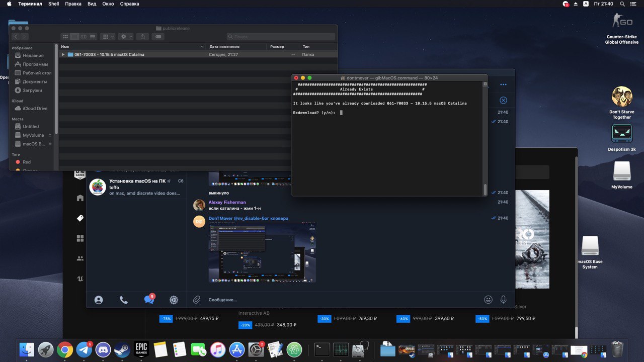This screenshot has width=644, height=362.
Task: Sort Finder list by Размер column
Action: (x=283, y=47)
